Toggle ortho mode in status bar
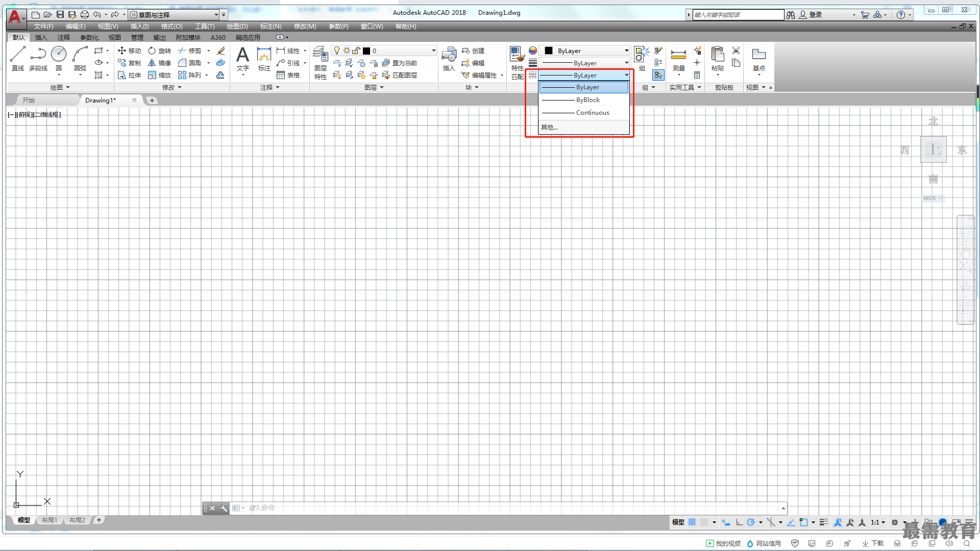 739,522
